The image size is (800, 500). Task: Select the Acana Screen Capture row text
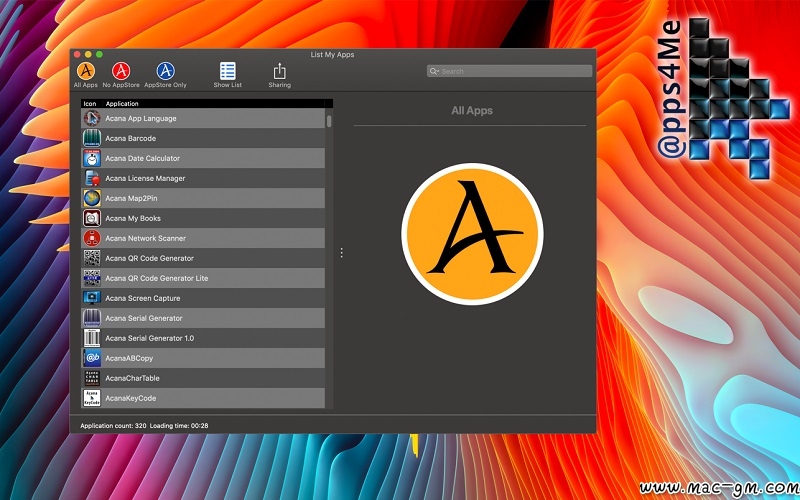pyautogui.click(x=143, y=298)
